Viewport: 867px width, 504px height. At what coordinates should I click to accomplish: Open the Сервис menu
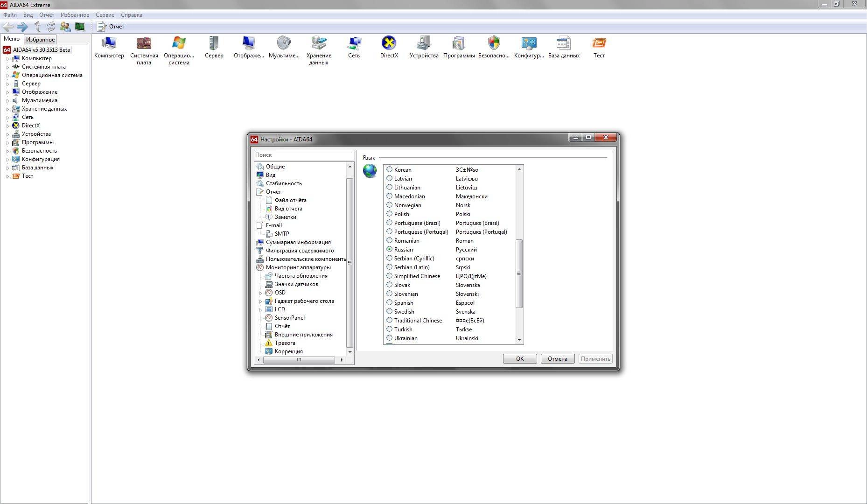[x=105, y=15]
